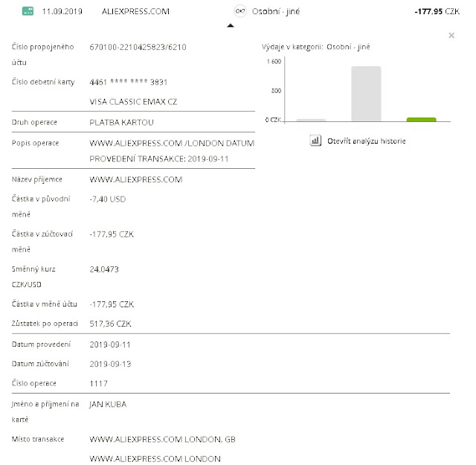Screen dimensions: 476x465
Task: Click settlement date 2019-09-13
Action: pos(110,364)
